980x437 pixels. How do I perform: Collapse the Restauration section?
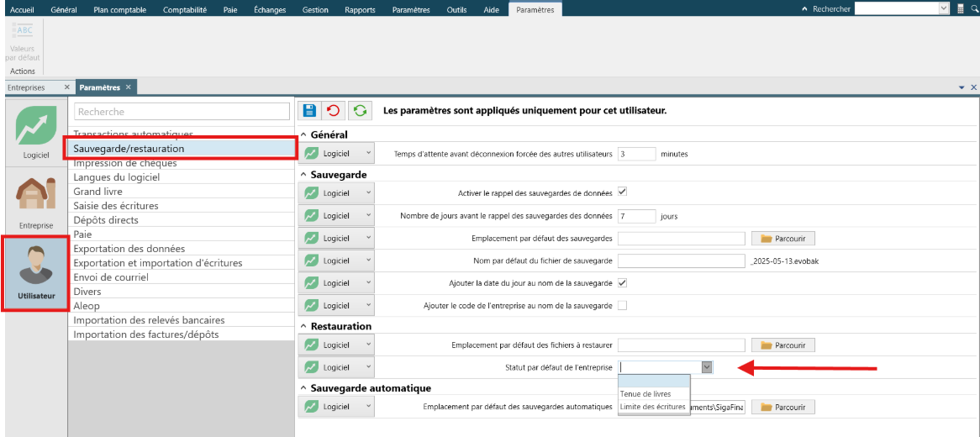[x=303, y=326]
